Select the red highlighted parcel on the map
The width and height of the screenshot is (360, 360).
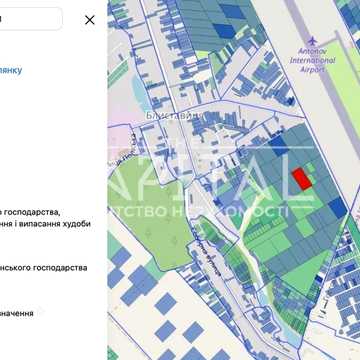click(302, 179)
